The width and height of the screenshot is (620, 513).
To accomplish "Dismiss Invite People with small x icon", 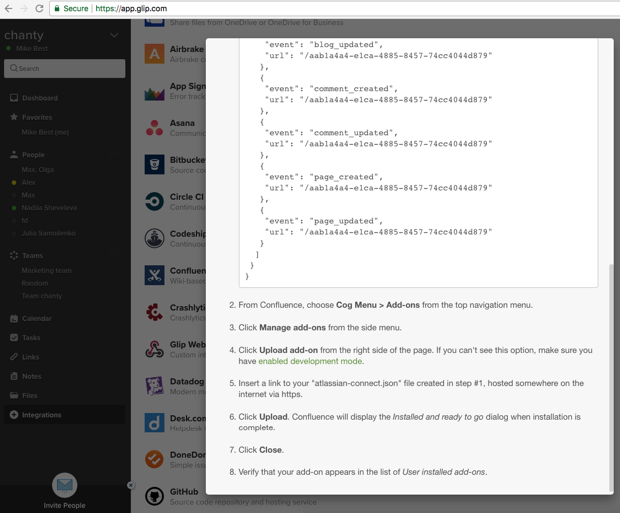I will 130,485.
